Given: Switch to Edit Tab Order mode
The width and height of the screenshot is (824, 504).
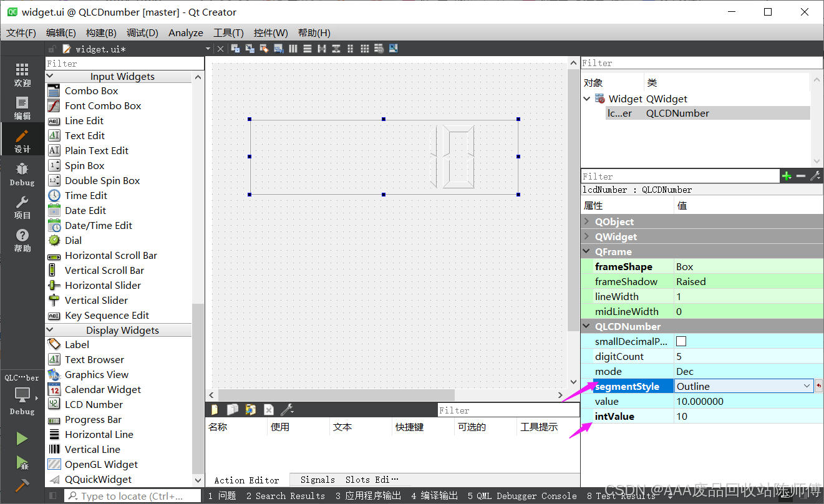Looking at the screenshot, I should [278, 49].
